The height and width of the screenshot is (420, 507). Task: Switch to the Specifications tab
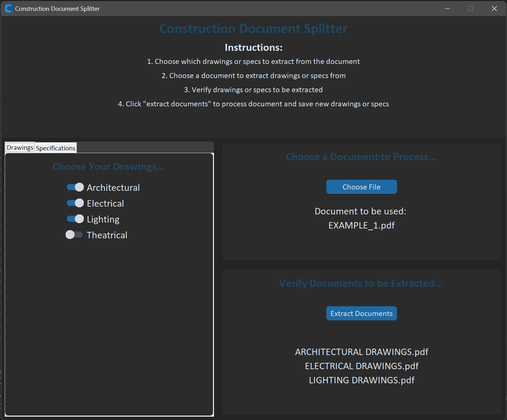point(56,148)
